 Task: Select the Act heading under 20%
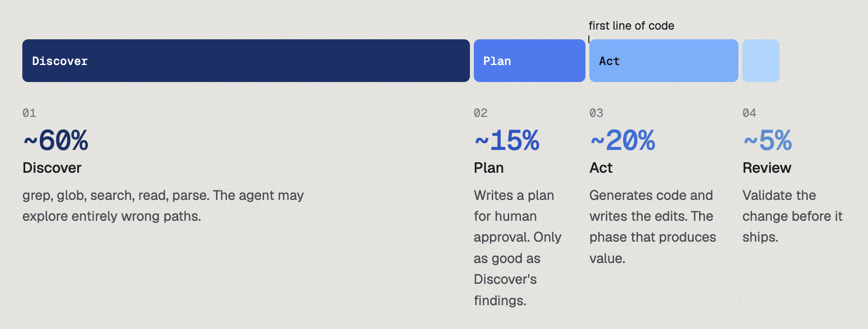click(601, 168)
